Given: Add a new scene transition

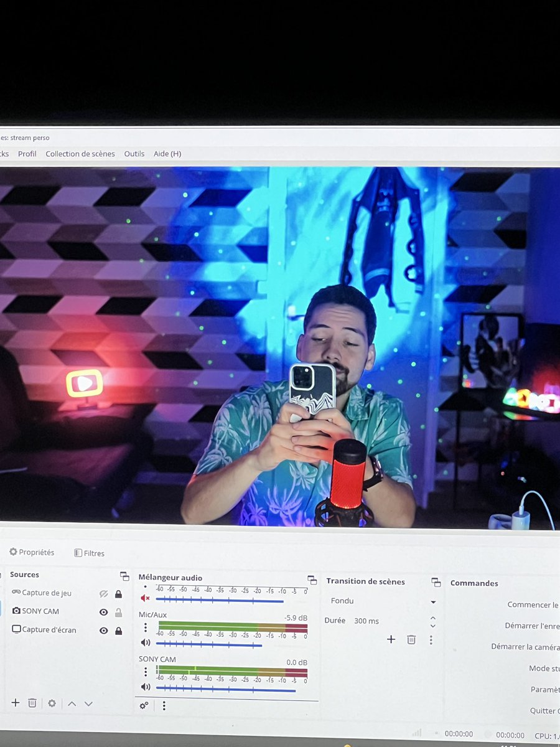Looking at the screenshot, I should [391, 639].
